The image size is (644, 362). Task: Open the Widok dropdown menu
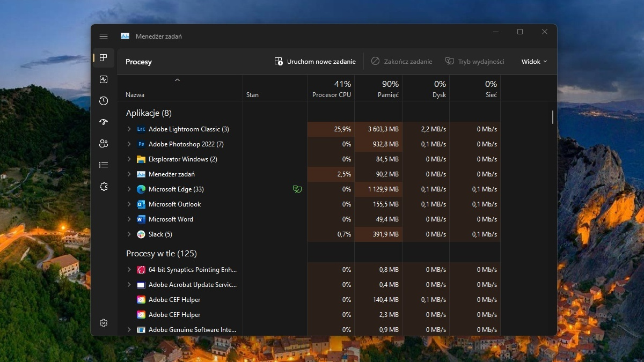534,62
